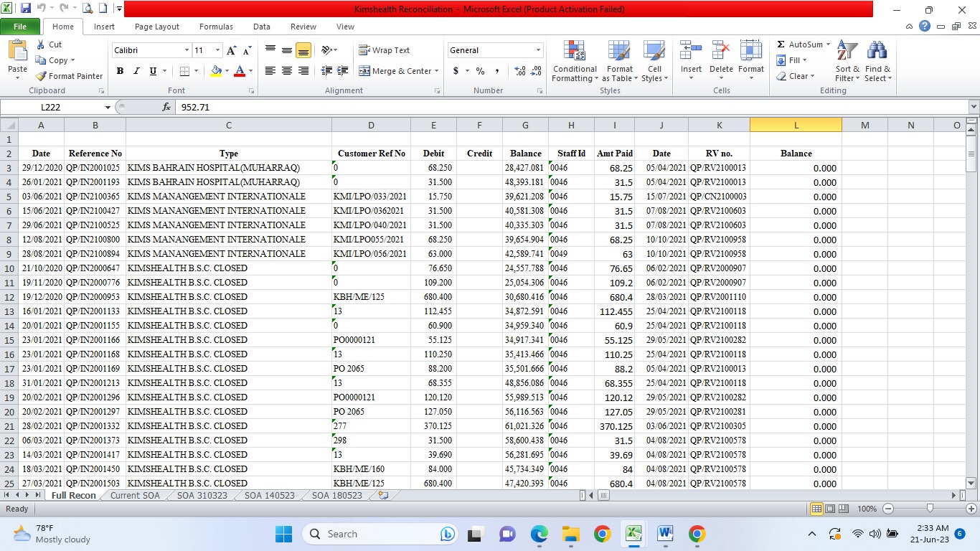This screenshot has height=551, width=980.
Task: Open Word from the Windows taskbar
Action: pos(665,534)
